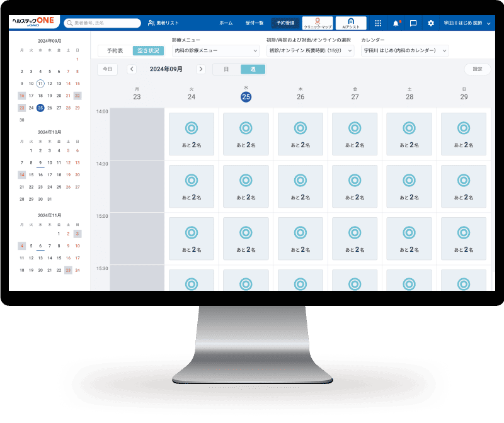Open the settings gear icon

[x=431, y=23]
